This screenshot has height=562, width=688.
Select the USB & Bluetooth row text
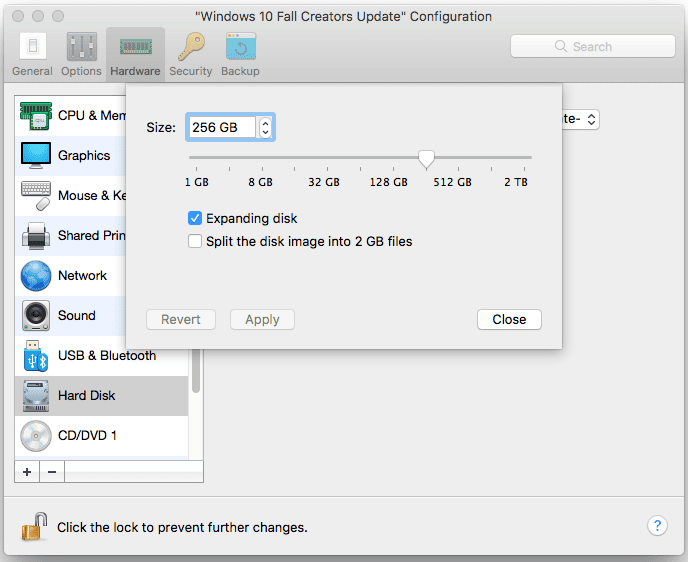(107, 356)
